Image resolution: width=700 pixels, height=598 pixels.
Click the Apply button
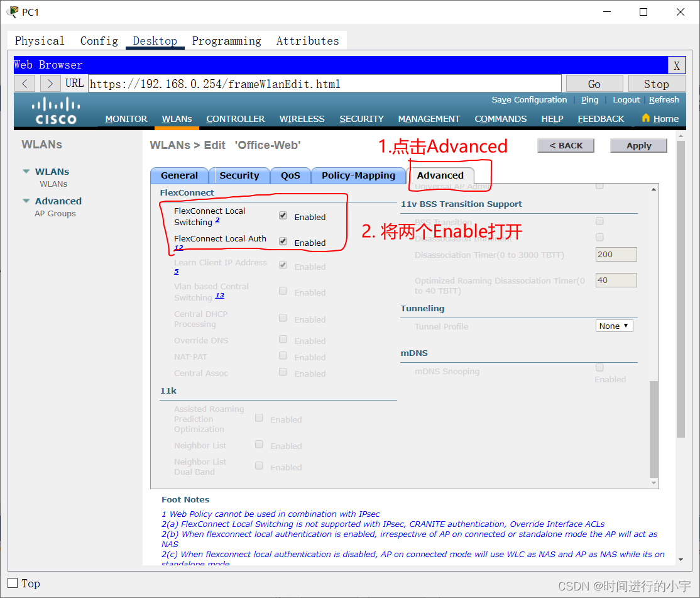pyautogui.click(x=638, y=145)
